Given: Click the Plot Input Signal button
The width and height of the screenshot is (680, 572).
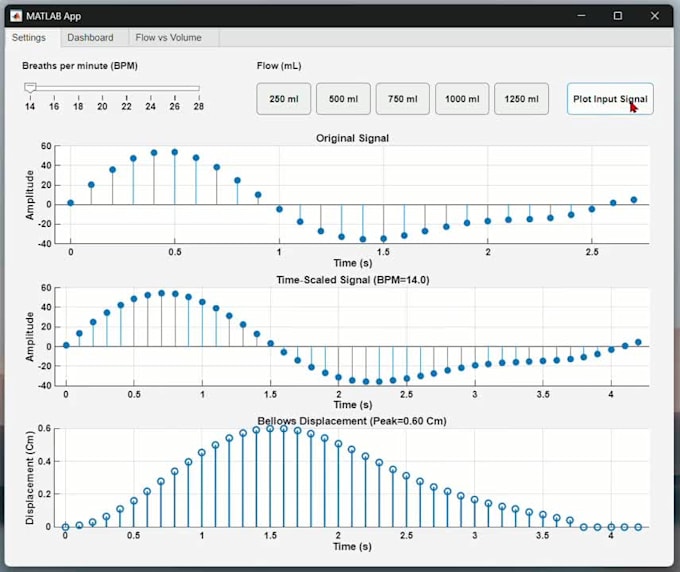Looking at the screenshot, I should [610, 99].
